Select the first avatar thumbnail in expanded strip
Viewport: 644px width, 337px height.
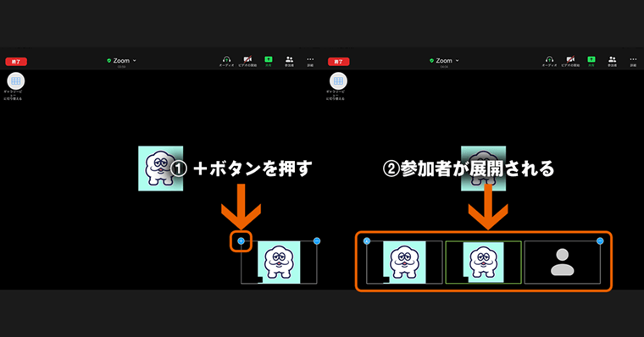pos(404,262)
